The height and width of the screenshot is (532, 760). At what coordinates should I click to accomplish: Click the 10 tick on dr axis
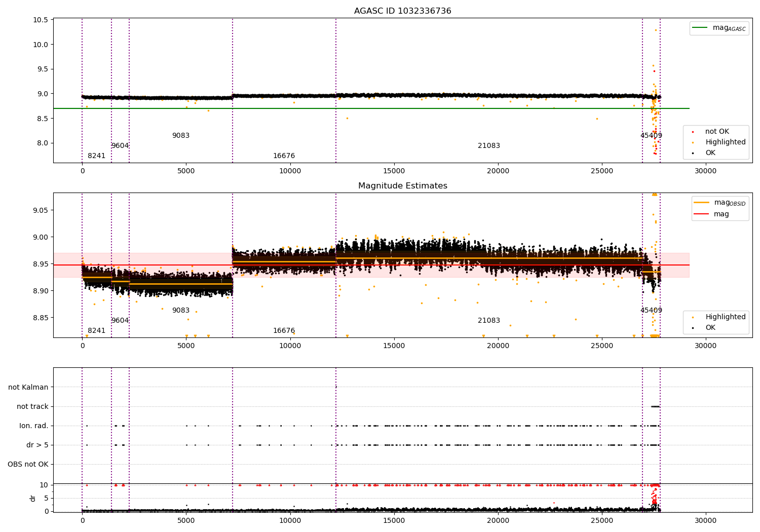pyautogui.click(x=44, y=485)
